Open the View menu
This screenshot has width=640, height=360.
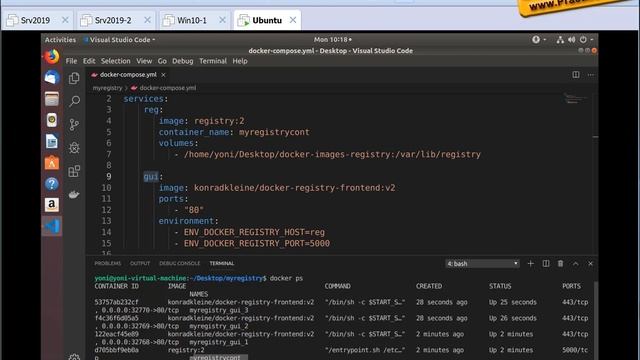point(144,61)
